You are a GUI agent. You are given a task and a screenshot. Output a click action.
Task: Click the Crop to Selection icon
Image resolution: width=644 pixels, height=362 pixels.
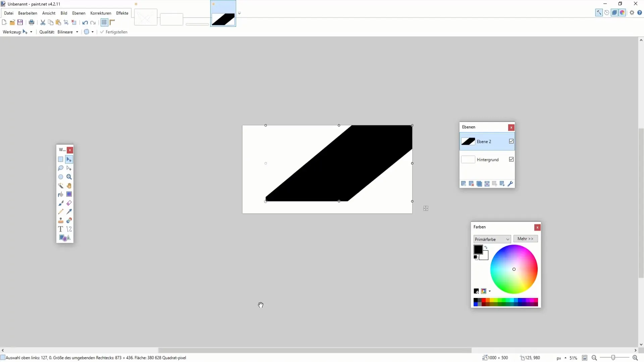[x=66, y=22]
